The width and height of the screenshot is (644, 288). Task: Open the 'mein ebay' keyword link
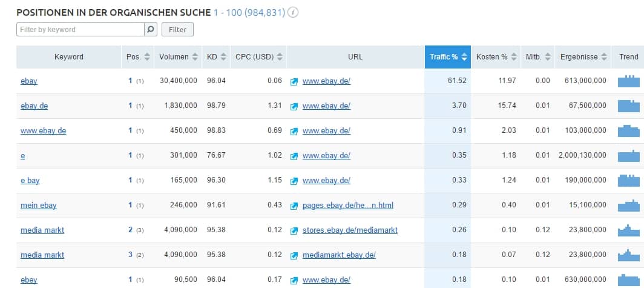(x=39, y=206)
